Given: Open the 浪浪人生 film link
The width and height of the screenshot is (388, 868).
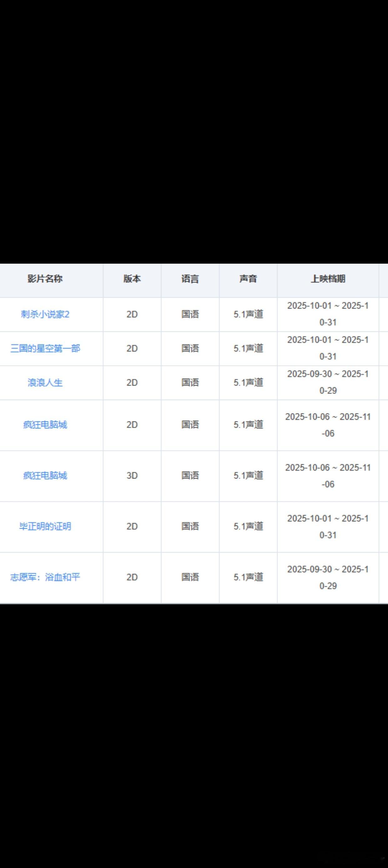Looking at the screenshot, I should (x=45, y=383).
